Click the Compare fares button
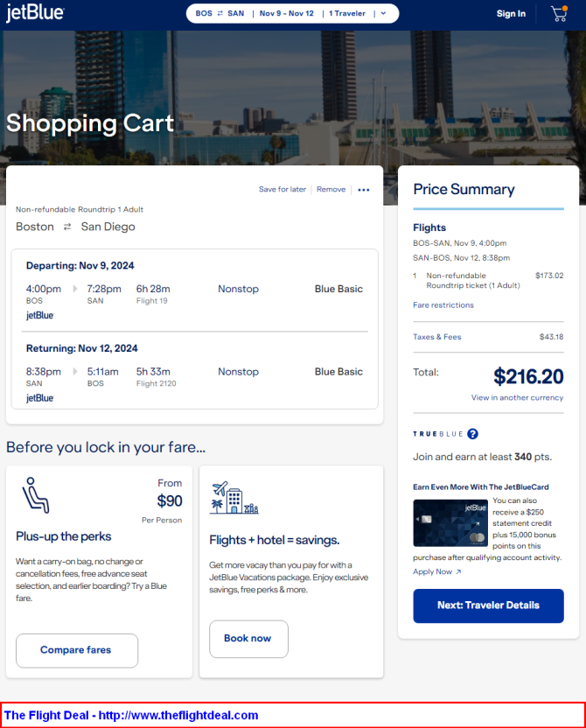The width and height of the screenshot is (586, 728). pyautogui.click(x=77, y=650)
